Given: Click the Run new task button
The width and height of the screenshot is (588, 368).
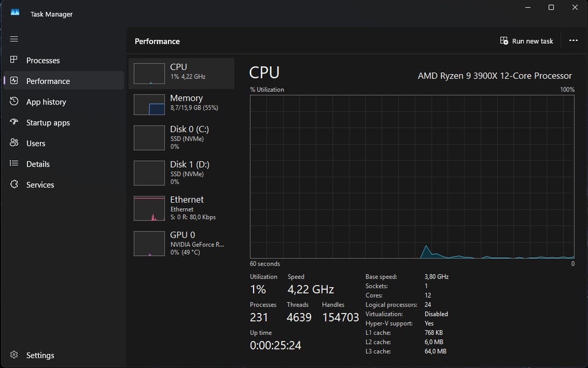Looking at the screenshot, I should coord(527,41).
